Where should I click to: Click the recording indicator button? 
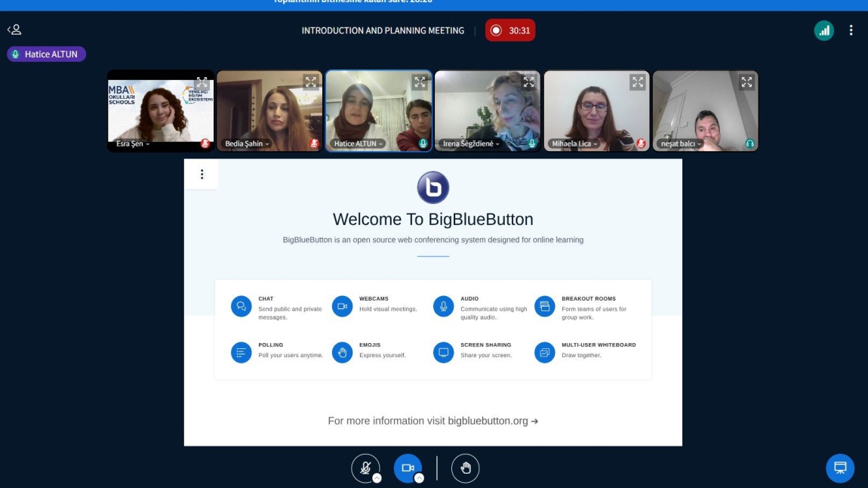tap(509, 30)
